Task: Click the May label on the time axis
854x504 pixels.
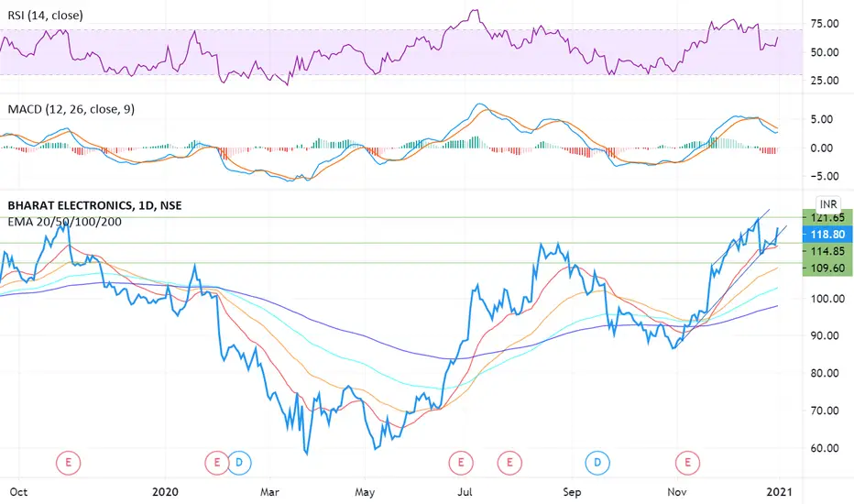Action: tap(365, 492)
